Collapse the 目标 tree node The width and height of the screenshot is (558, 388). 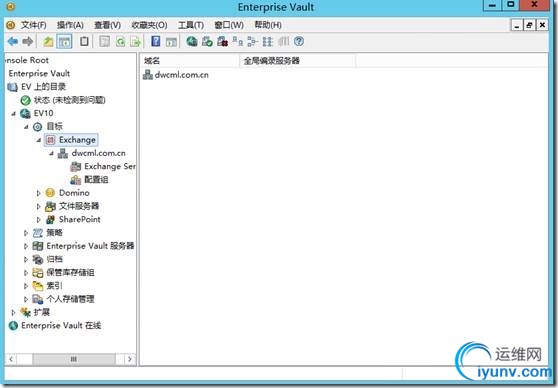click(x=26, y=127)
